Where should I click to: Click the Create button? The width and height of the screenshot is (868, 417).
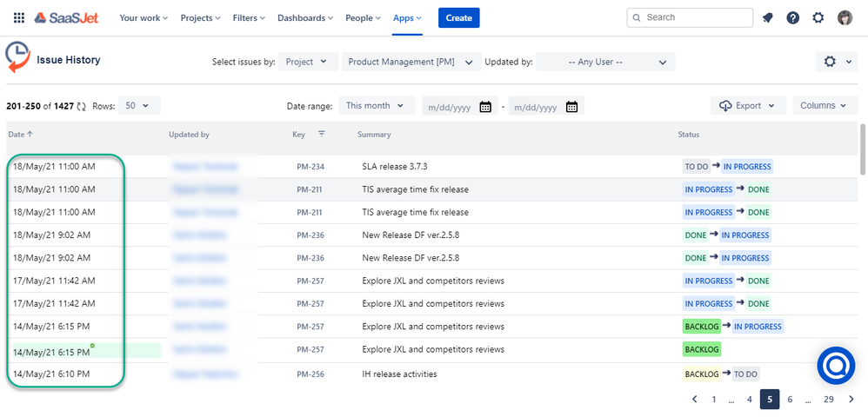click(459, 17)
